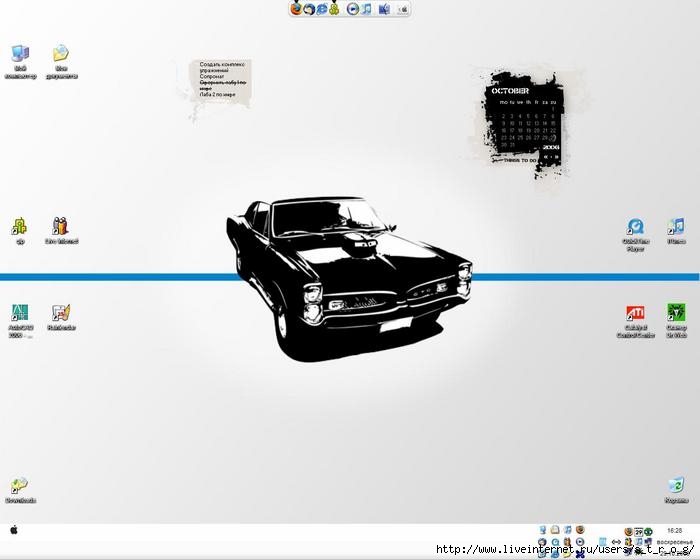The image size is (700, 560).
Task: Open the My Computer desktop icon
Action: 20,62
